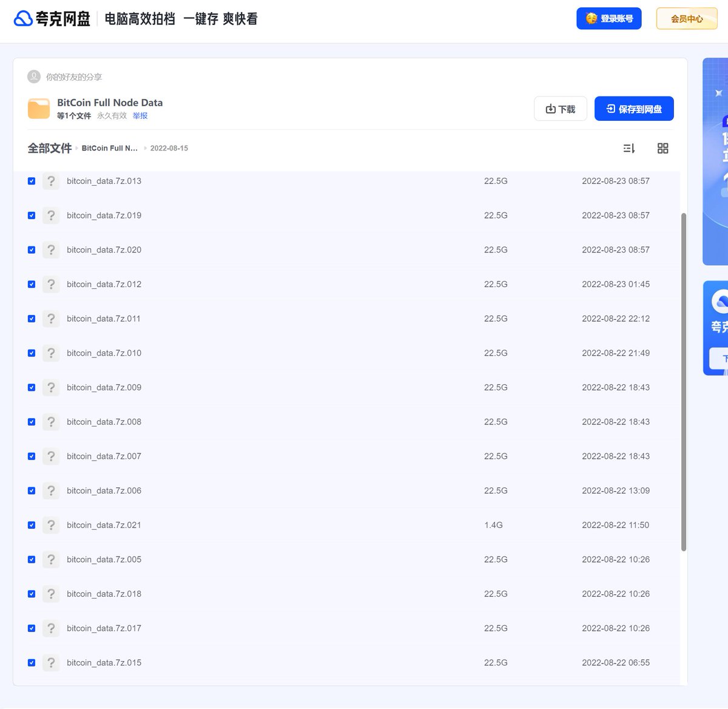Image resolution: width=728 pixels, height=709 pixels.
Task: Click the 登录账号 button
Action: (x=609, y=18)
